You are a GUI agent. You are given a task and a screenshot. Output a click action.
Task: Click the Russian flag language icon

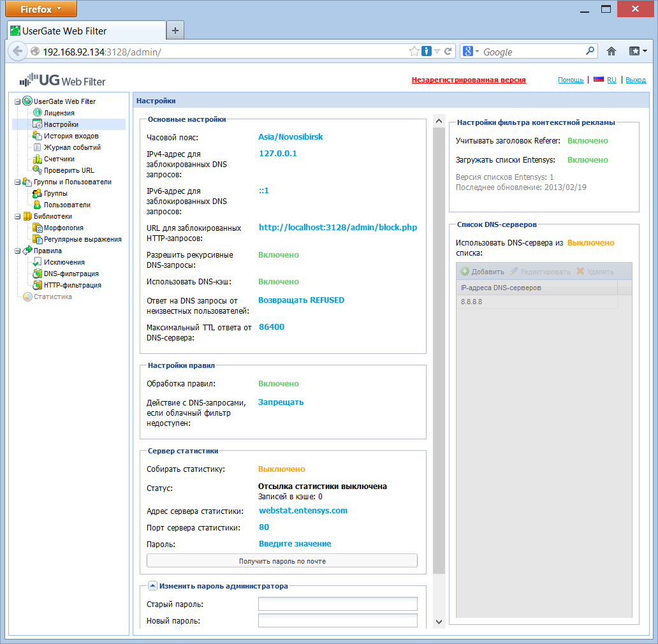point(599,79)
